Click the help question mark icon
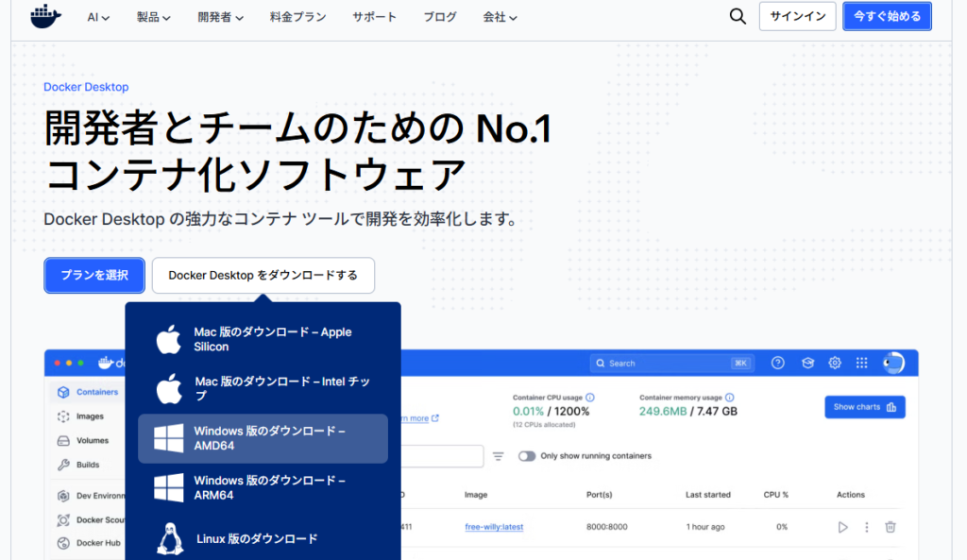Viewport: 967px width, 560px height. pyautogui.click(x=778, y=363)
